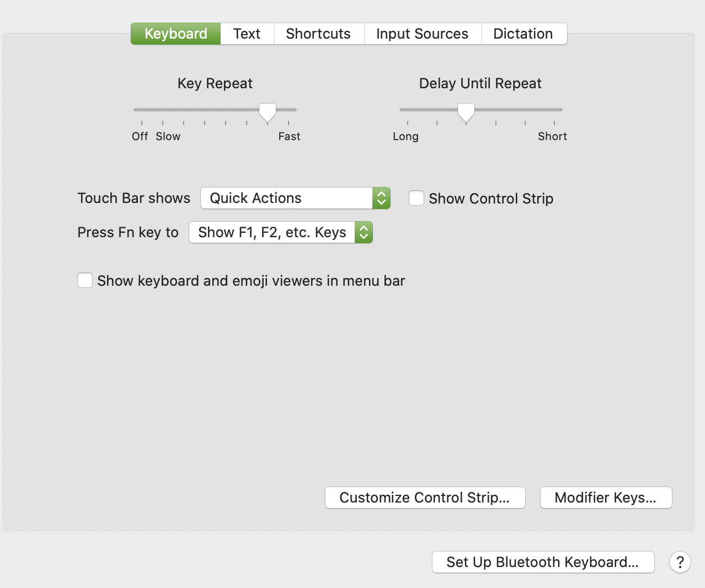The height and width of the screenshot is (588, 705).
Task: Click Set Up Bluetooth Keyboard
Action: coord(542,562)
